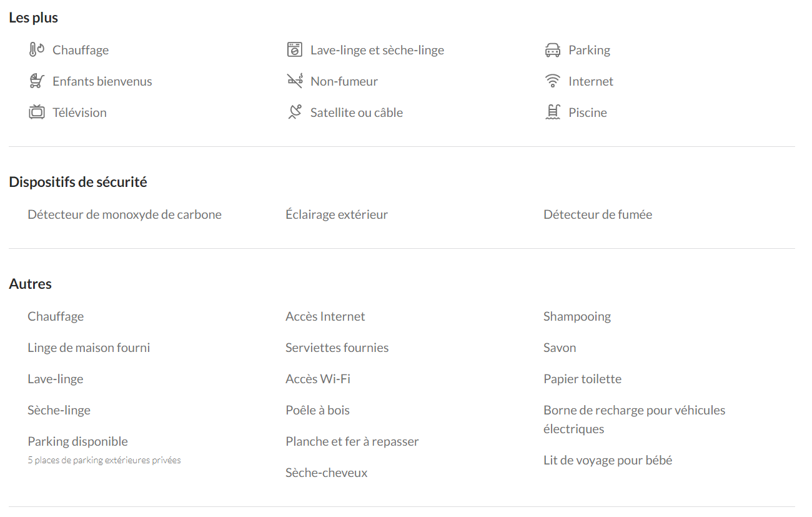Click the washing machine icon

[295, 49]
